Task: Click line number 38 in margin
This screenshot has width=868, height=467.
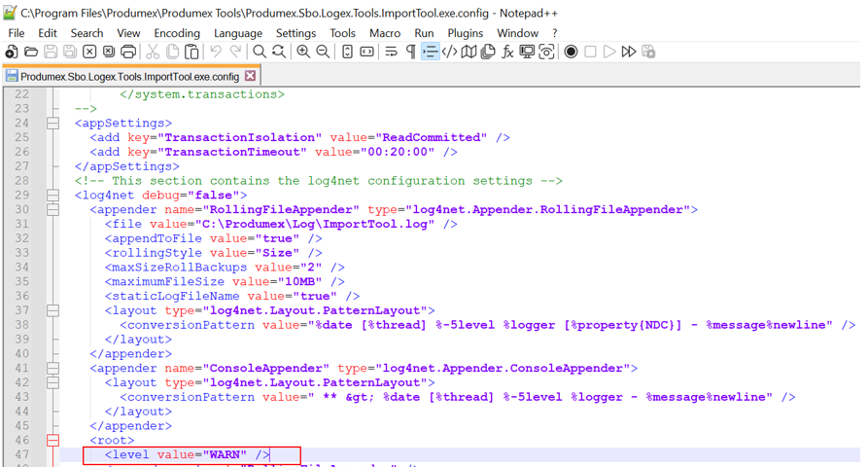Action: 22,325
